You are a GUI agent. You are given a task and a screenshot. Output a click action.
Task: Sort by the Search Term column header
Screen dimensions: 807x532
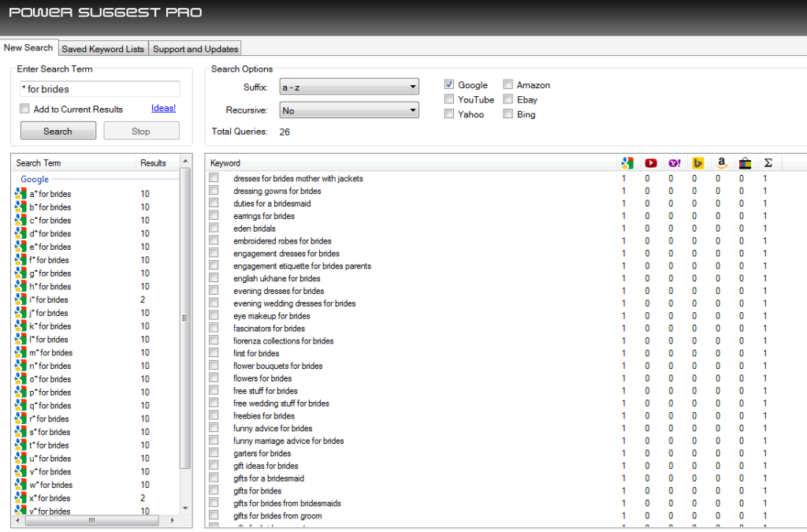[39, 163]
